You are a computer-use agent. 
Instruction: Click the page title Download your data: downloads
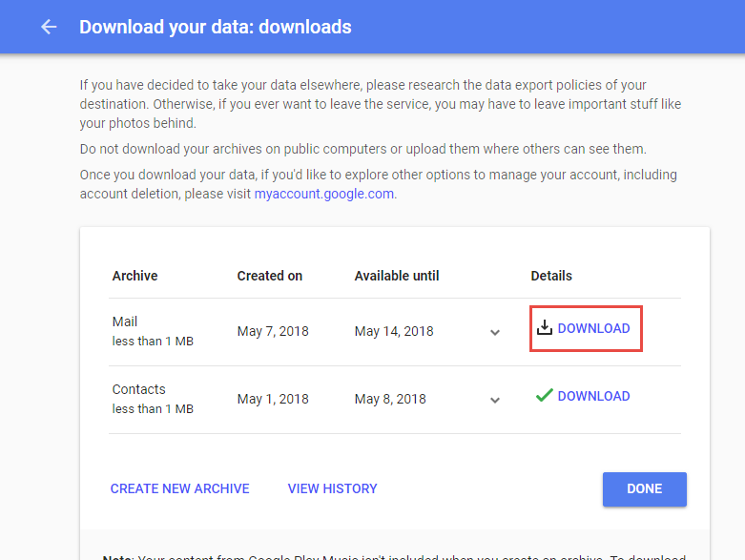pyautogui.click(x=216, y=27)
